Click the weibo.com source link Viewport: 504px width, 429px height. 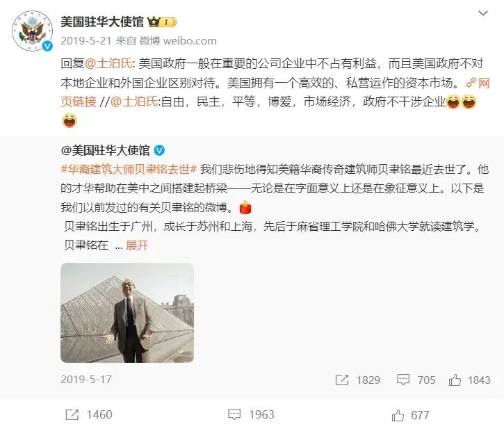(190, 41)
